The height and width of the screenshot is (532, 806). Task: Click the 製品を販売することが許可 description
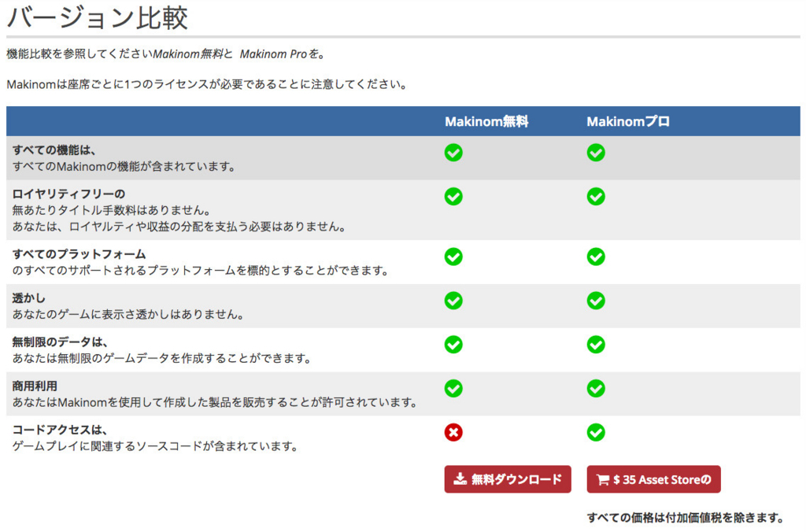215,402
